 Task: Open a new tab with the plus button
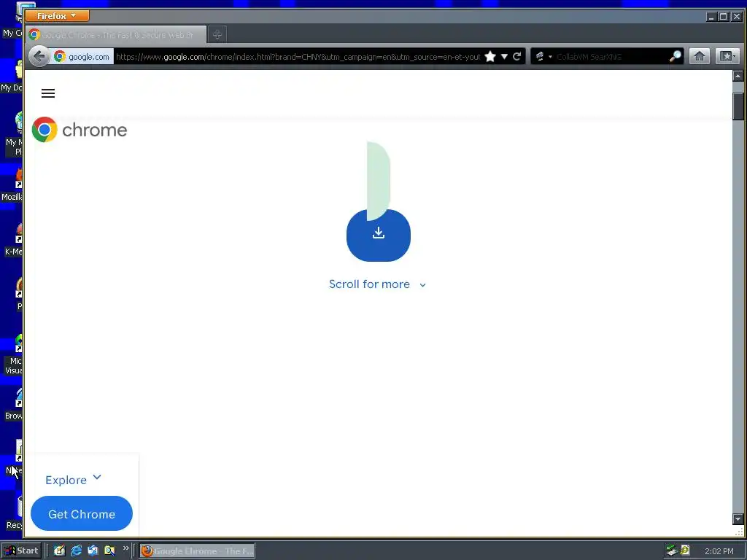pos(217,35)
